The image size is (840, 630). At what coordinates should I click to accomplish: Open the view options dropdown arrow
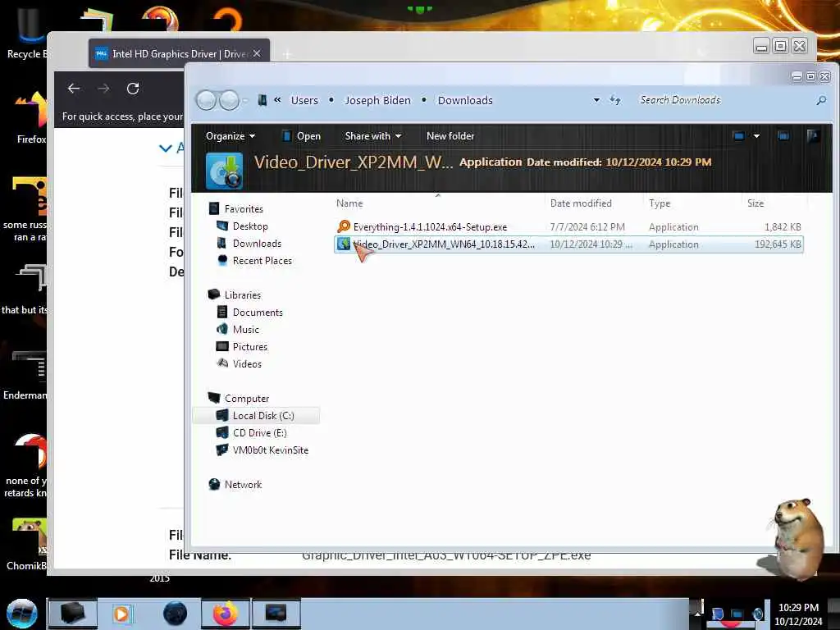pyautogui.click(x=756, y=136)
